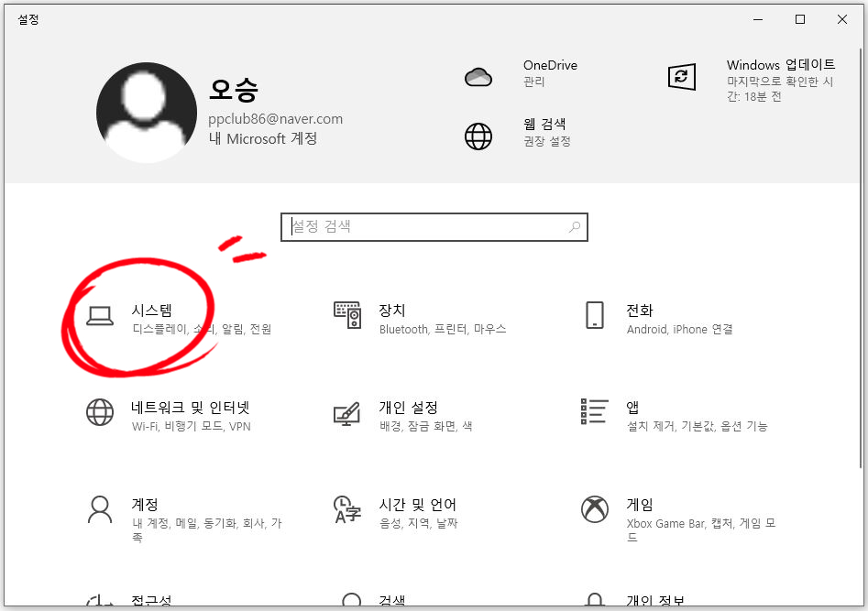Click the user profile avatar picture
Image resolution: width=868 pixels, height=611 pixels.
(x=147, y=113)
